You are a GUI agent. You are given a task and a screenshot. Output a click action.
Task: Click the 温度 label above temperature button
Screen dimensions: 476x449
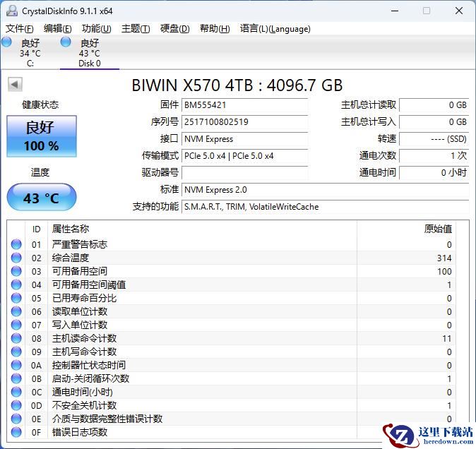(x=40, y=172)
